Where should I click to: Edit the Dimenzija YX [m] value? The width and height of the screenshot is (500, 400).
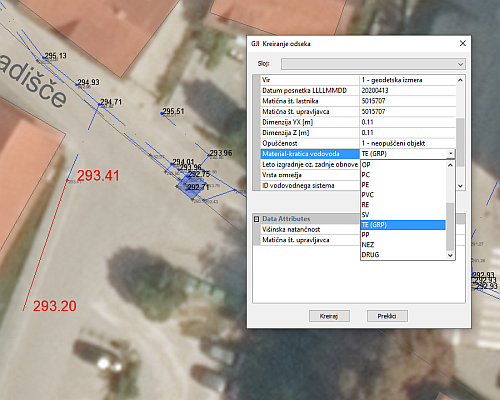click(407, 122)
